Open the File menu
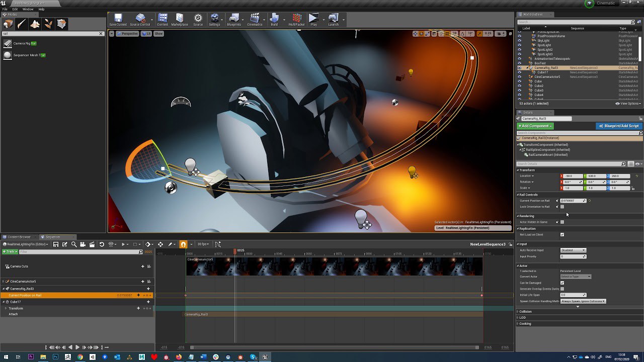The height and width of the screenshot is (362, 644). [x=5, y=9]
